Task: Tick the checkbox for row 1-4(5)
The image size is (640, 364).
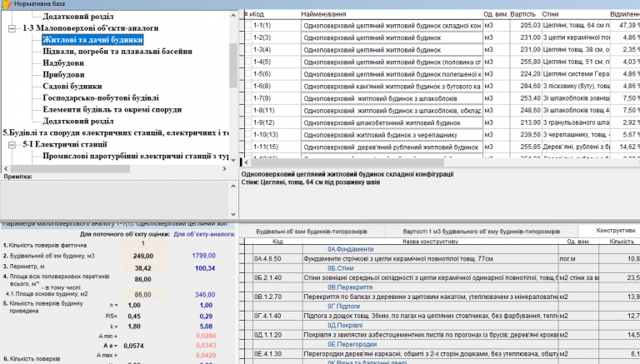Action: [x=248, y=62]
